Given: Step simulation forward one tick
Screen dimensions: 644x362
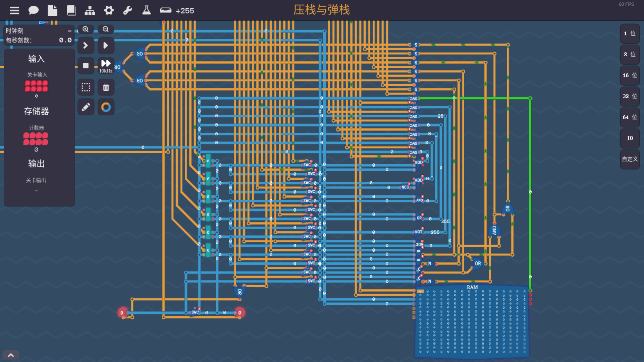Looking at the screenshot, I should coord(86,46).
